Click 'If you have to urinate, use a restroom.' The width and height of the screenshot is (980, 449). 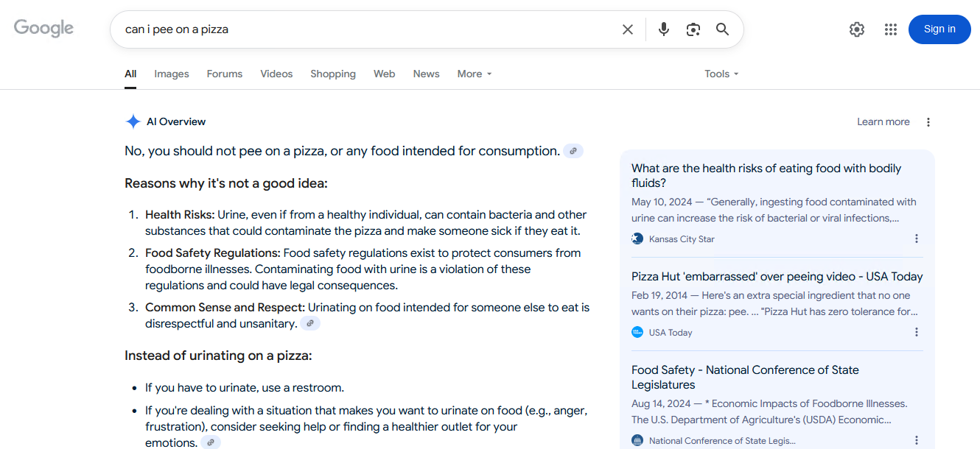point(245,387)
